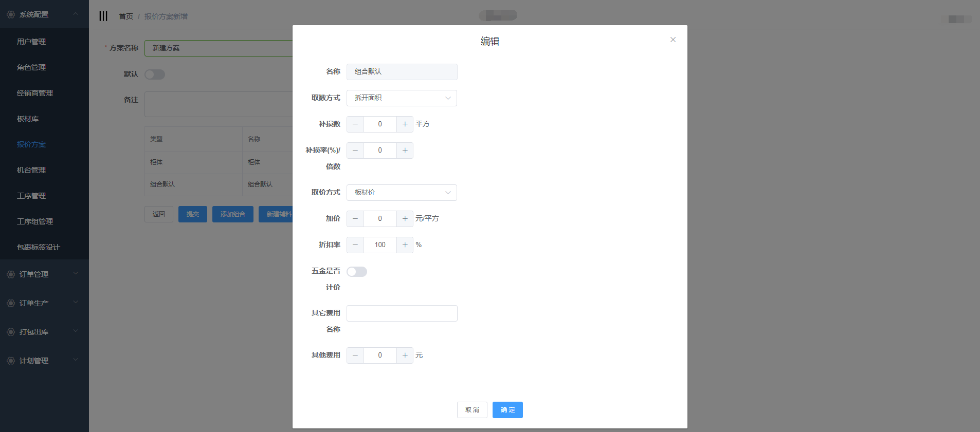Increase the 补损率 value with plus

point(405,151)
